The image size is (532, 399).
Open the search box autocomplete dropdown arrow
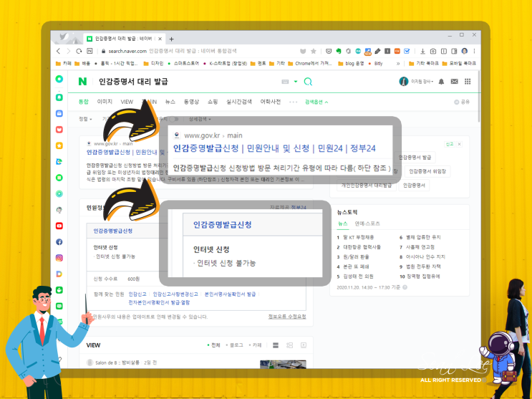coord(296,82)
